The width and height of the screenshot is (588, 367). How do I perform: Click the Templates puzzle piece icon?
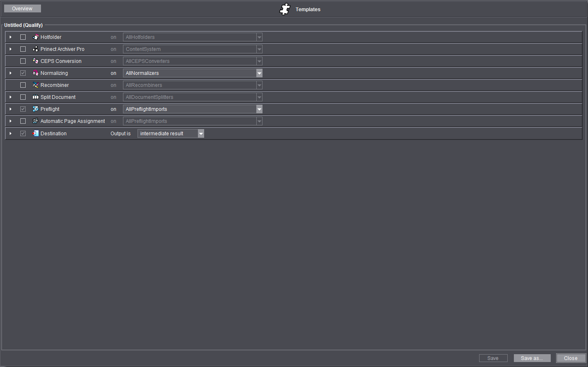coord(285,9)
